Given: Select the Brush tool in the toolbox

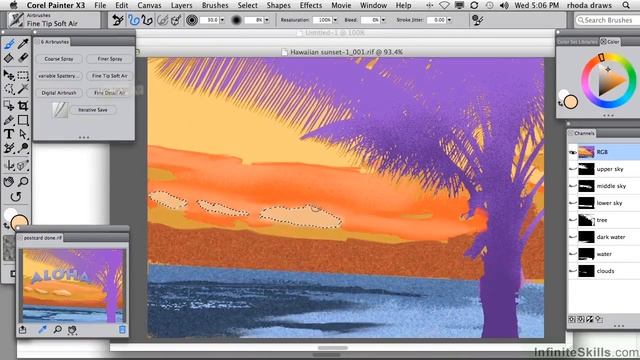Looking at the screenshot, I should click(9, 44).
